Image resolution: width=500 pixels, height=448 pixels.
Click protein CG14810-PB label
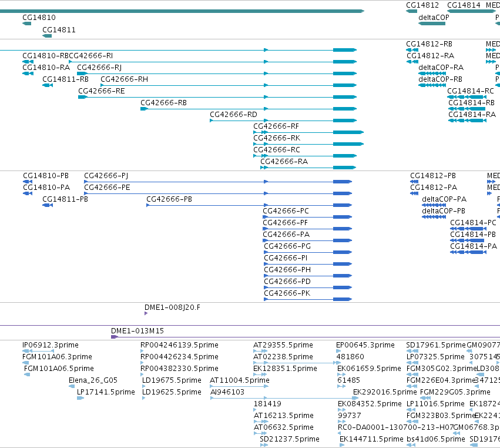(x=46, y=176)
